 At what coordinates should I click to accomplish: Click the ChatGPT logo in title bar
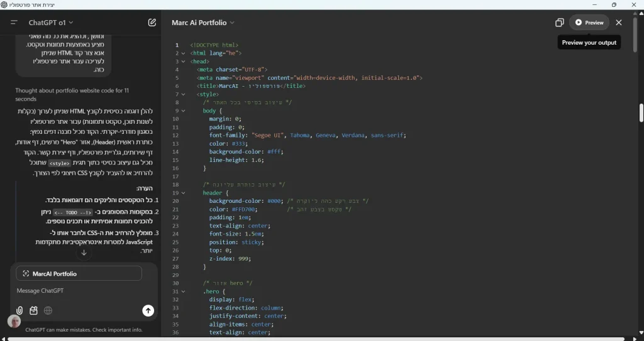tap(4, 4)
